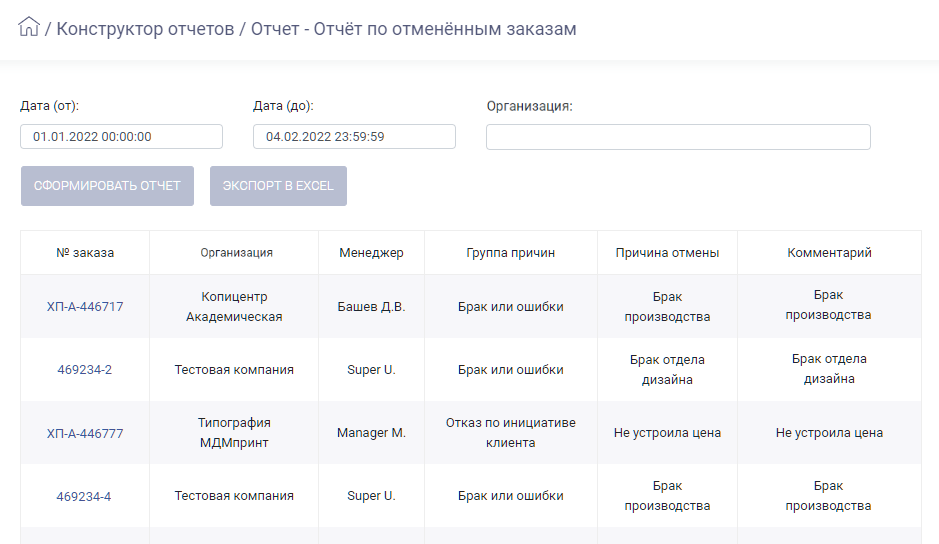Image resolution: width=939 pixels, height=544 pixels.
Task: Click the Отчёт по отменённым заказам breadcrumb
Action: coord(445,29)
